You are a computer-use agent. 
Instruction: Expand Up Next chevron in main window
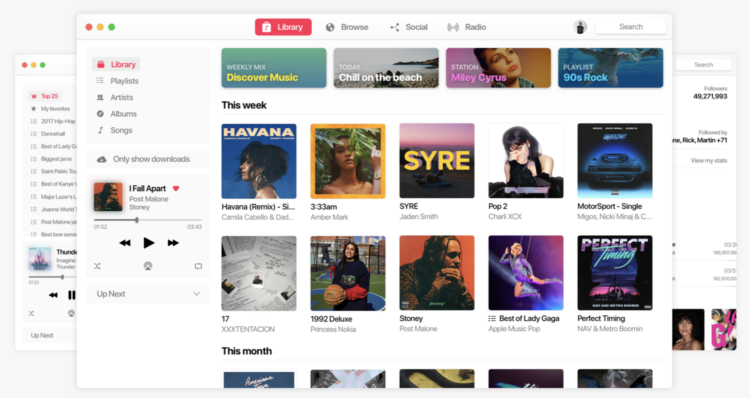(x=197, y=294)
